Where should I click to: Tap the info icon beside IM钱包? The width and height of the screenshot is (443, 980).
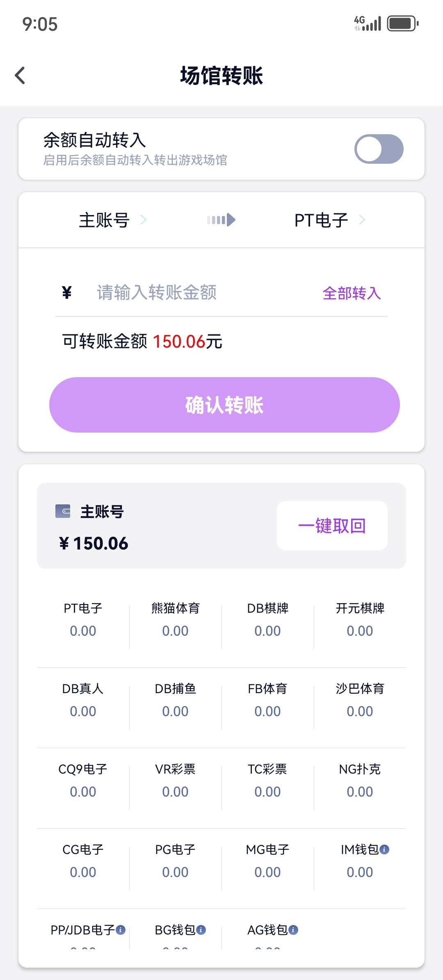(x=384, y=849)
